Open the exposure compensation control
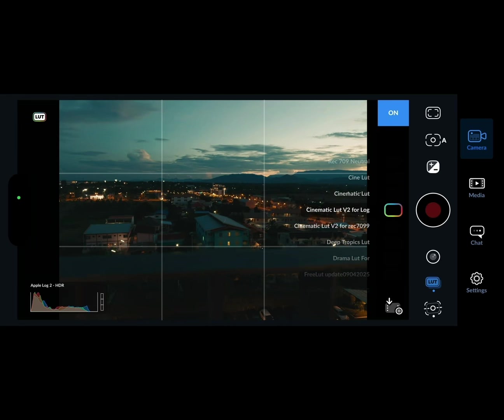The width and height of the screenshot is (504, 420). pos(433,167)
